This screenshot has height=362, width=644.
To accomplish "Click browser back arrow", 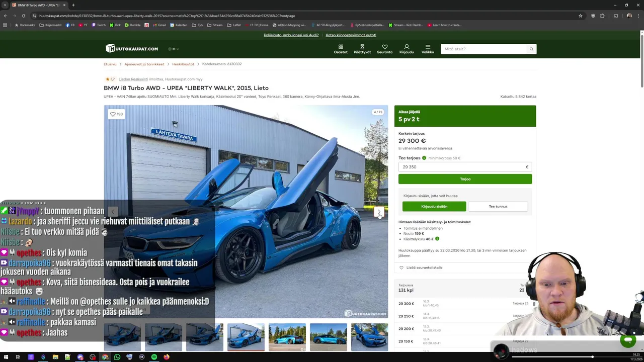I will [6, 16].
